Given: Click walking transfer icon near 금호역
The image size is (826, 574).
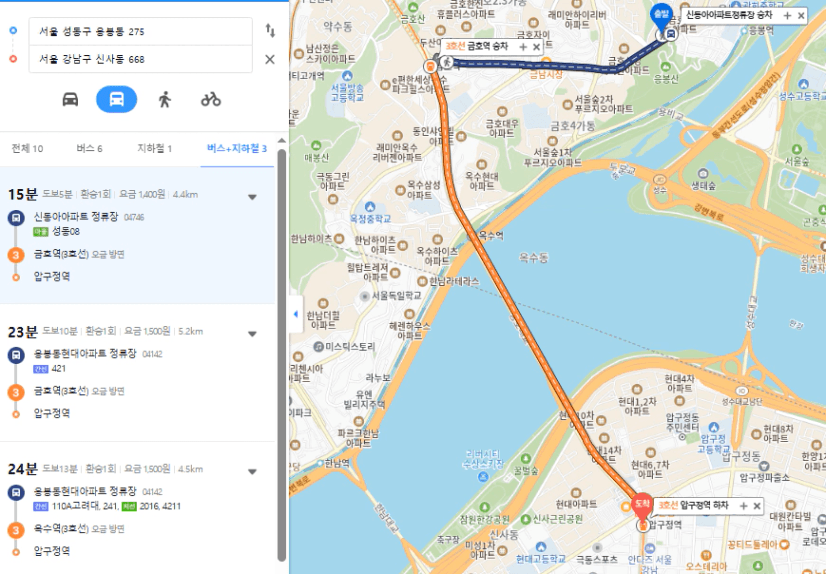Looking at the screenshot, I should point(447,63).
